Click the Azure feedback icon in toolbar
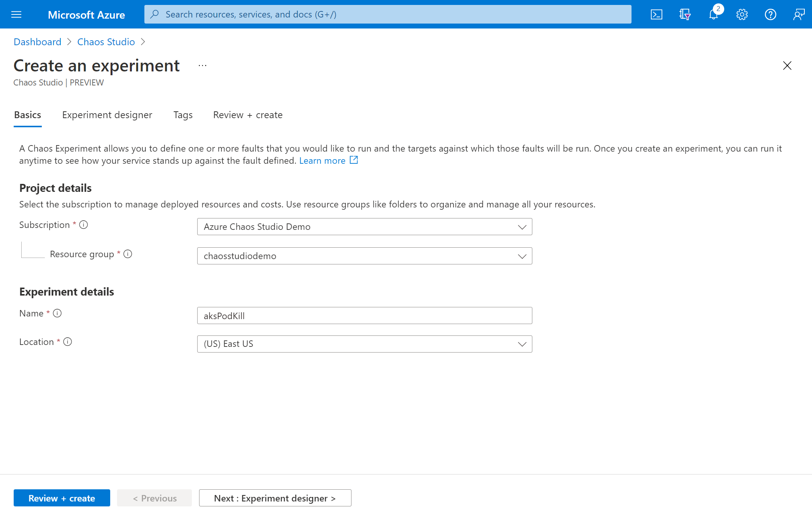 (798, 14)
